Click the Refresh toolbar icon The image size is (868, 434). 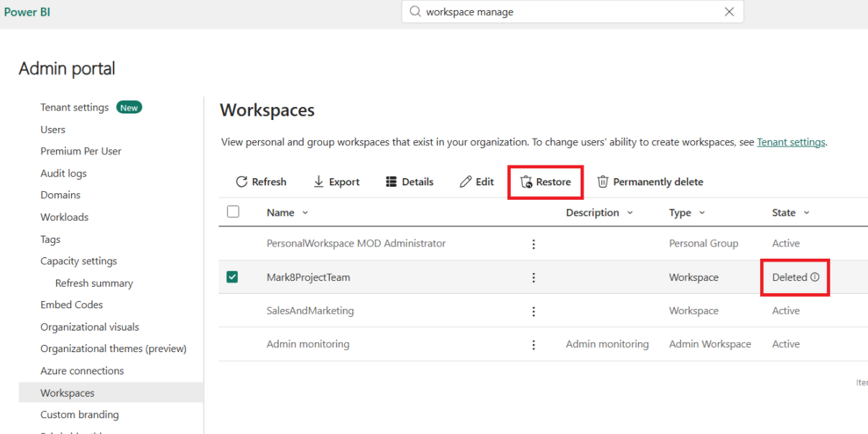(241, 182)
